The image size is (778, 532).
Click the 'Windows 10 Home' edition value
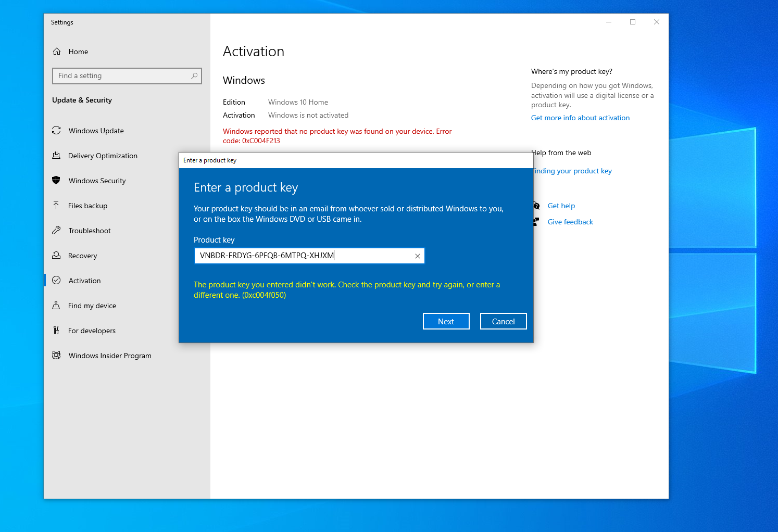[298, 103]
